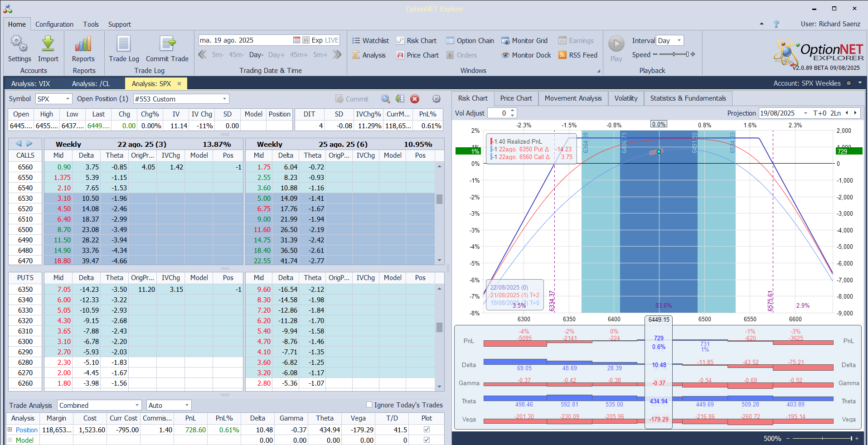Open the Option Chain window

click(470, 41)
